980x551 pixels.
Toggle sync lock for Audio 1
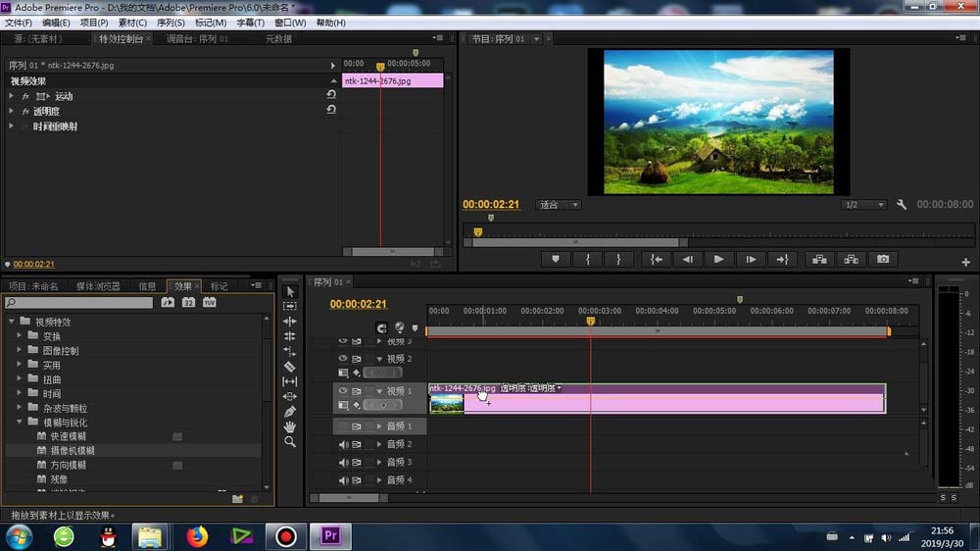357,426
